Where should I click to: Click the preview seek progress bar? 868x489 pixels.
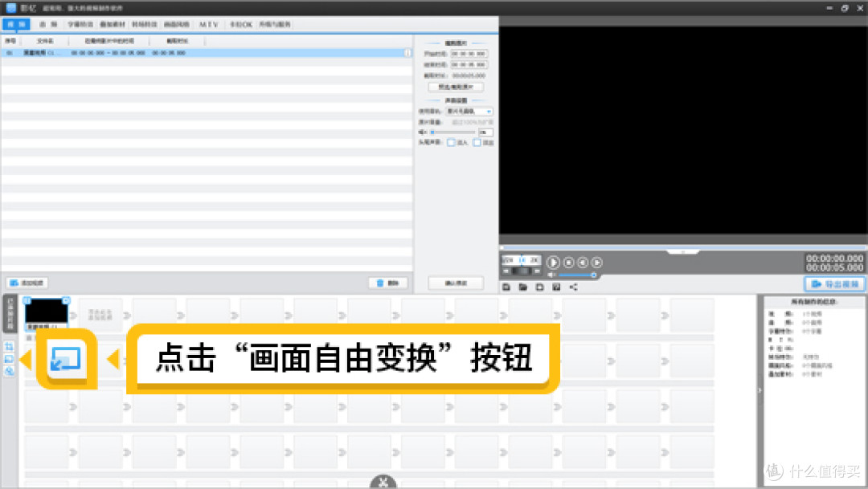[x=683, y=247]
